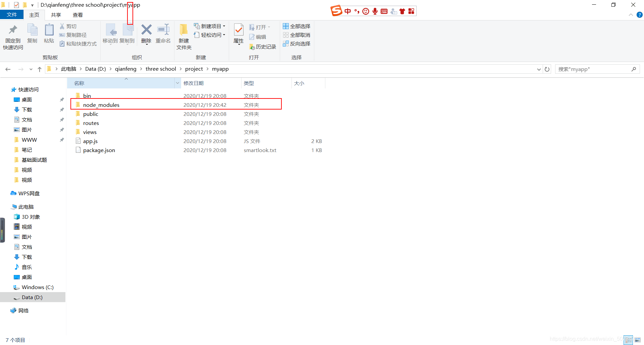The image size is (644, 345).
Task: Click the Help question mark icon
Action: [x=639, y=15]
